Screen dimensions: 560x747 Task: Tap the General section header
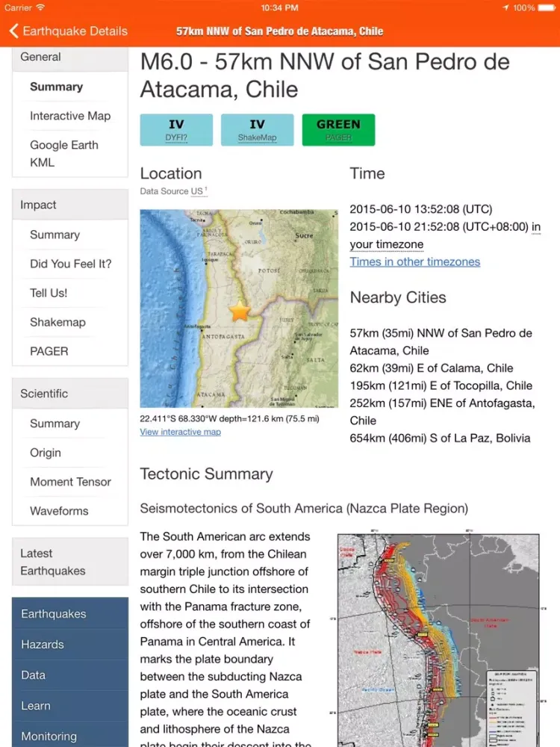click(x=70, y=58)
